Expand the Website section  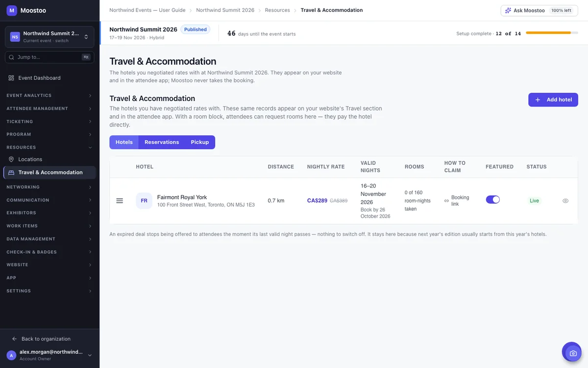click(49, 265)
